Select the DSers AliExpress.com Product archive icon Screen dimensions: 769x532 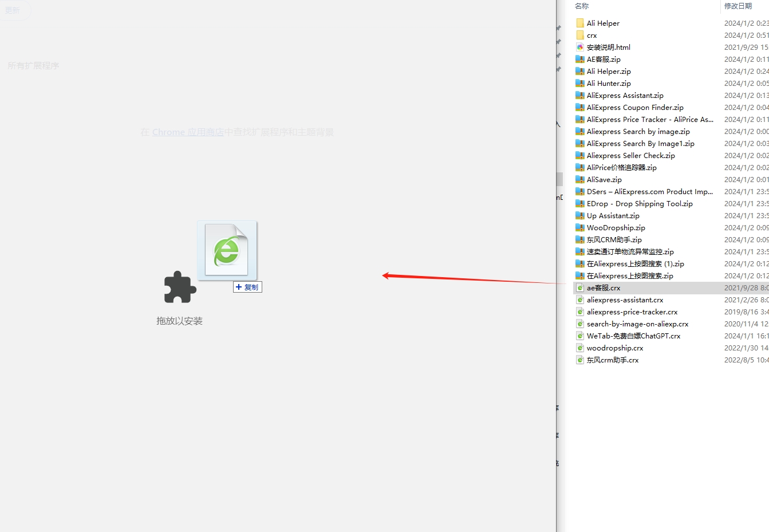[580, 191]
